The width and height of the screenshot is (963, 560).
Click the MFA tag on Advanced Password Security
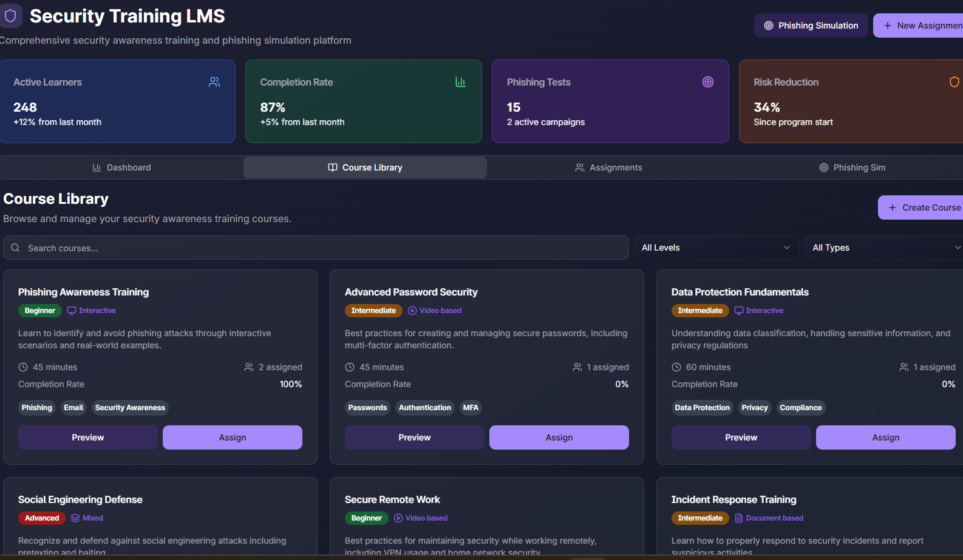[471, 408]
